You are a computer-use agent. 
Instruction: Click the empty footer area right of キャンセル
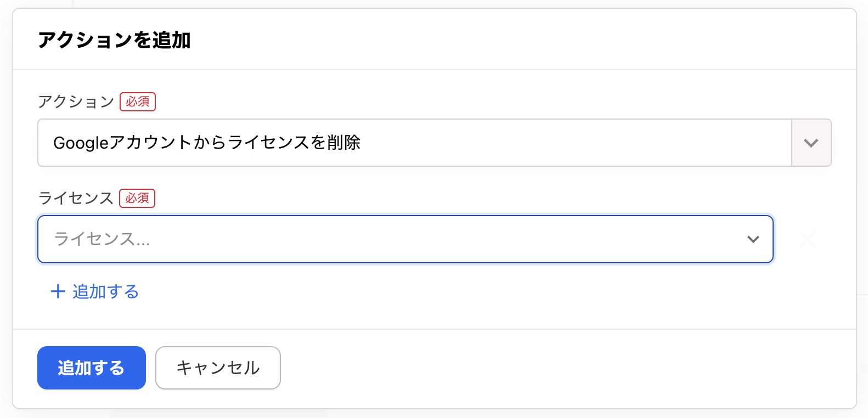click(x=549, y=368)
